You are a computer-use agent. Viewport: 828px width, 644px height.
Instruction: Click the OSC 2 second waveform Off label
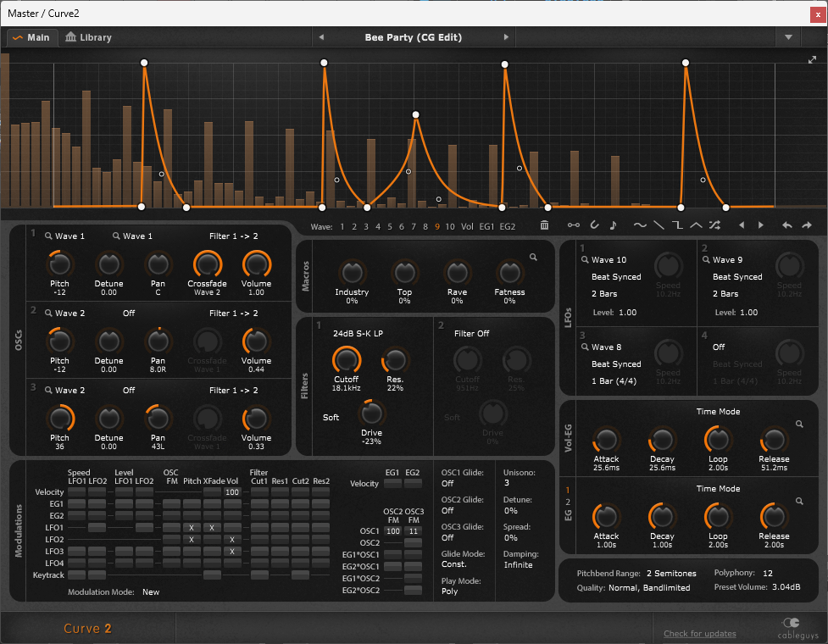tap(129, 313)
